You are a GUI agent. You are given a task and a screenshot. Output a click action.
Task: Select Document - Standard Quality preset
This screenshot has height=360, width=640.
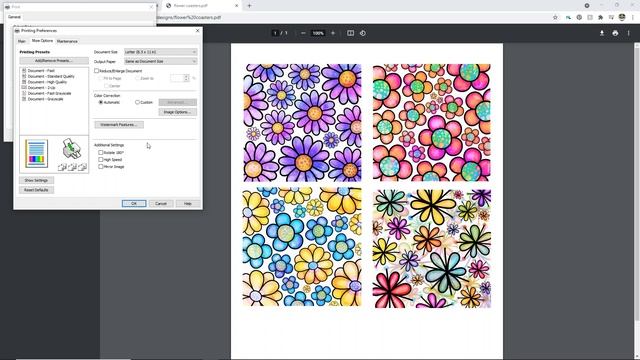[48, 76]
